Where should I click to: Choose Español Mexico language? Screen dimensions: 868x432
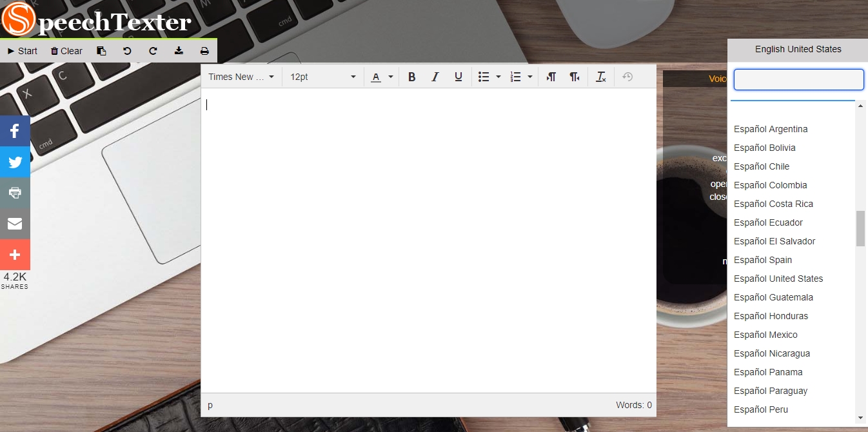[x=765, y=335]
